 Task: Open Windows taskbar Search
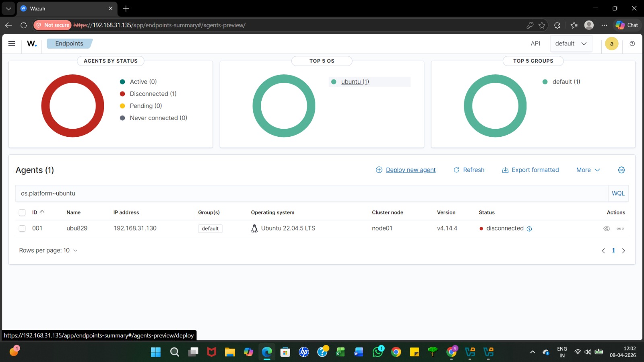(175, 352)
